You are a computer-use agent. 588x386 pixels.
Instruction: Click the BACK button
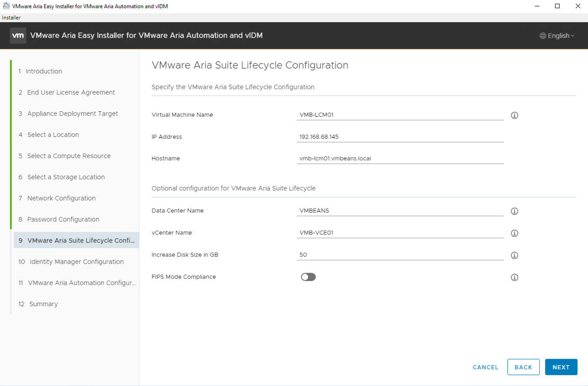point(523,367)
